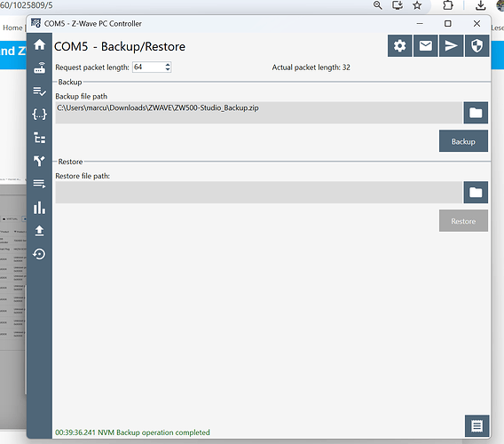This screenshot has height=444, width=504.
Task: Close the Z-Wave PC Controller window
Action: [x=477, y=23]
